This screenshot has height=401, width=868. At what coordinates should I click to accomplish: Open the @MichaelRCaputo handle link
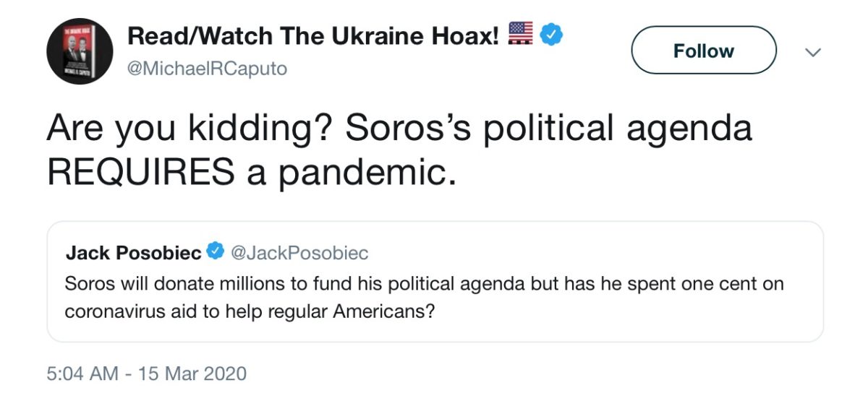(207, 69)
